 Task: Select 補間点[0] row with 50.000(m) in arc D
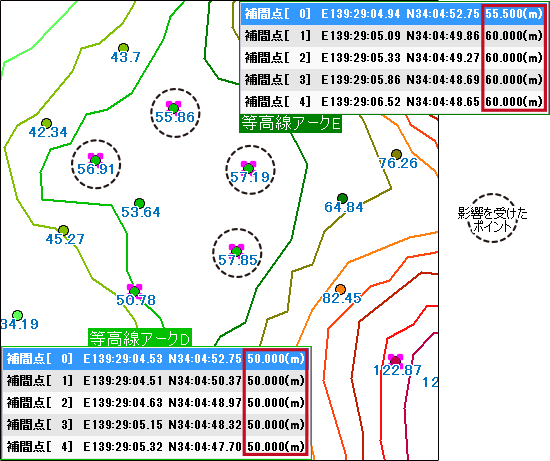[x=155, y=359]
